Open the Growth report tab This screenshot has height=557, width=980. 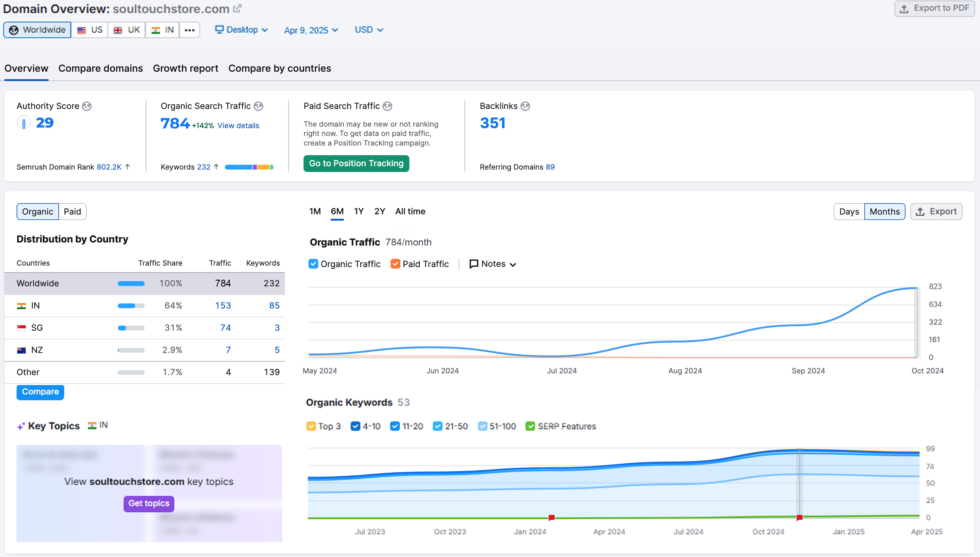click(186, 68)
